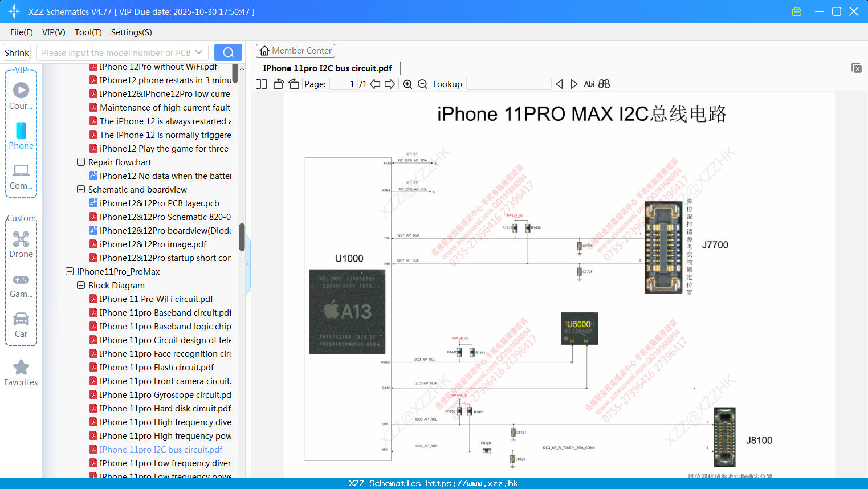Select IPhone 11pro I2C bus circuit.pdf in tree

pyautogui.click(x=156, y=449)
